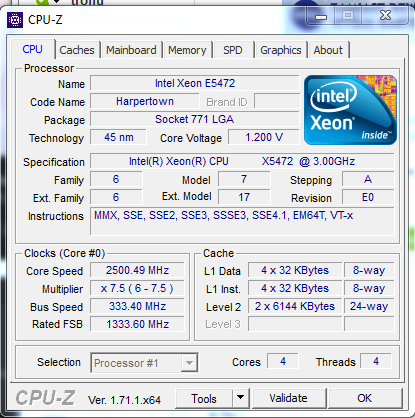415x418 pixels.
Task: Click the Level 2 24-way value
Action: click(369, 306)
